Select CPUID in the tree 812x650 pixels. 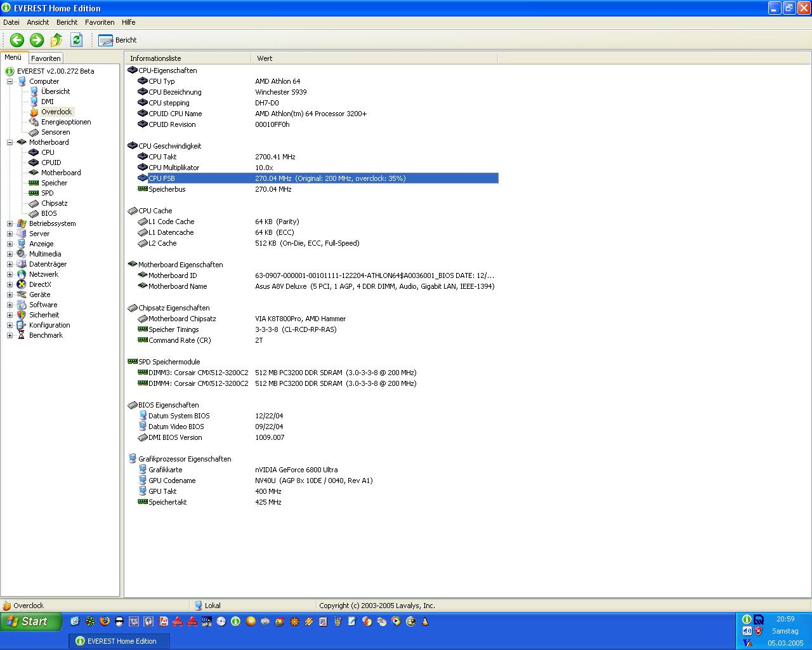click(x=51, y=162)
